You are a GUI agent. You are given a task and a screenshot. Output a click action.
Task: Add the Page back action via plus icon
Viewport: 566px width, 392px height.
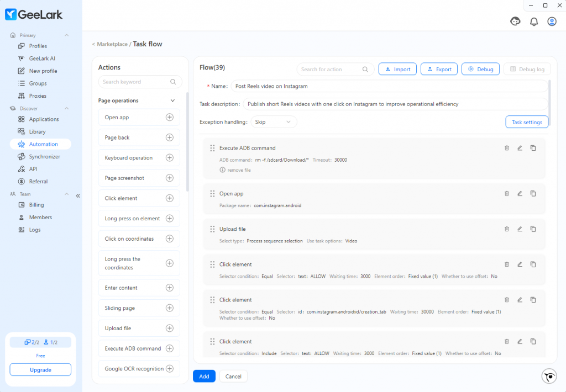point(169,137)
